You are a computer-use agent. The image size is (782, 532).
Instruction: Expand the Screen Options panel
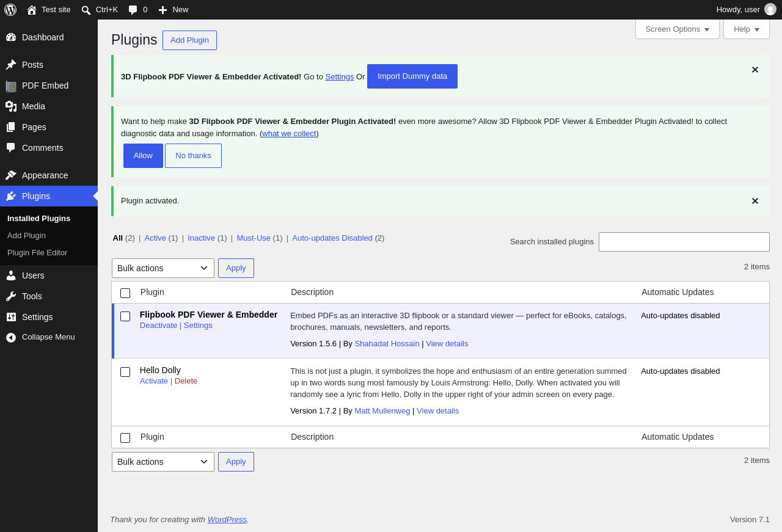pos(678,29)
